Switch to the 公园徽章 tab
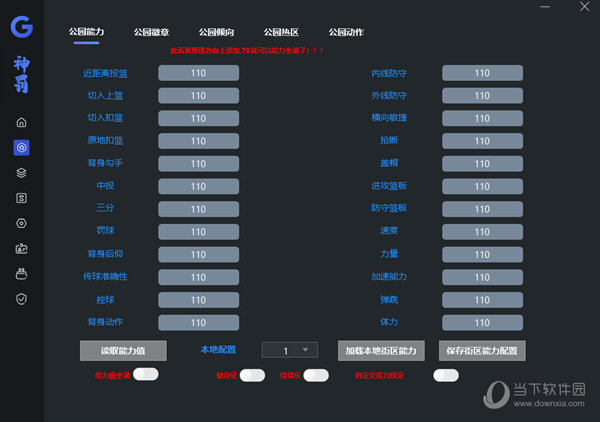The image size is (600, 422). [x=151, y=32]
